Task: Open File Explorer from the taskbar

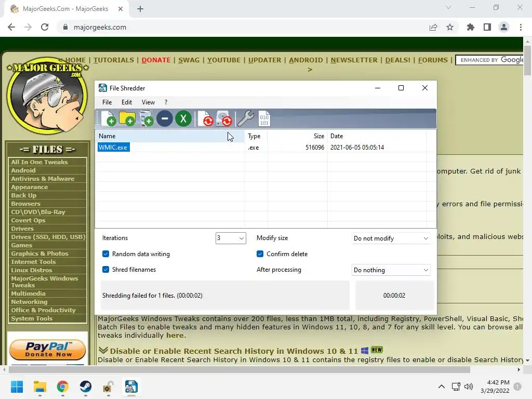Action: click(x=39, y=387)
